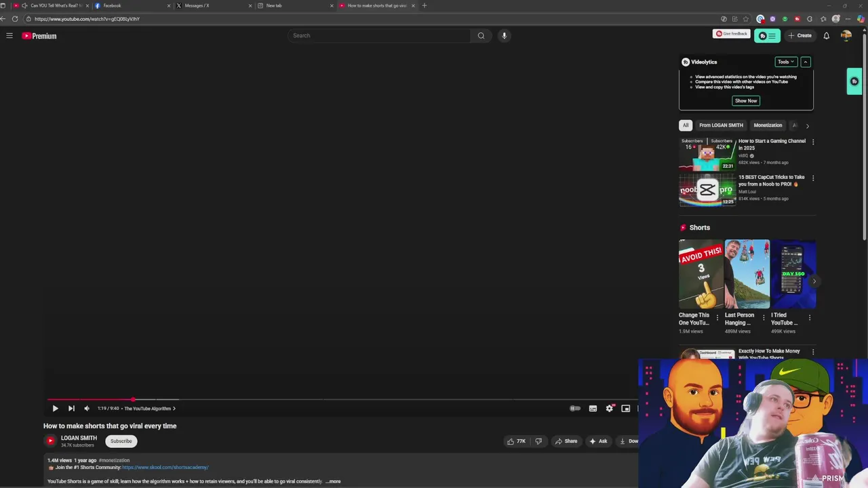Viewport: 868px width, 488px height.
Task: Go to YouTube Premium home logo
Action: (39, 36)
